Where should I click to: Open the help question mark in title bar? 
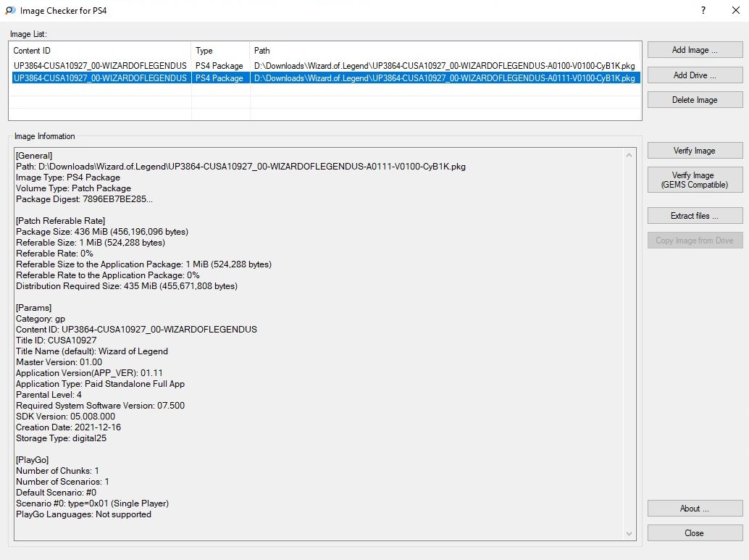pyautogui.click(x=703, y=11)
